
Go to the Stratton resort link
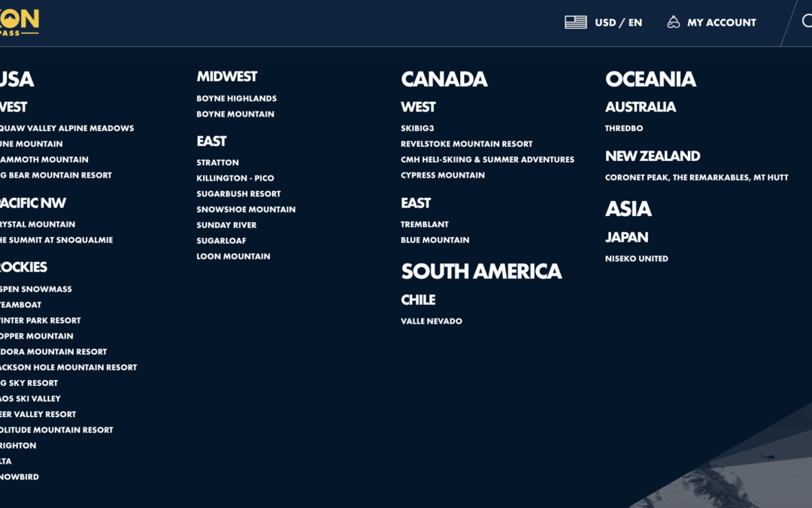tap(217, 163)
